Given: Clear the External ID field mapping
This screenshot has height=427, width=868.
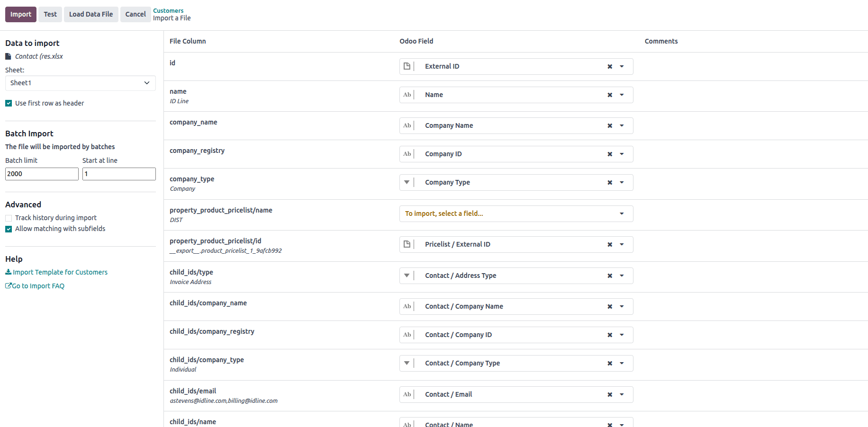Looking at the screenshot, I should (x=610, y=67).
